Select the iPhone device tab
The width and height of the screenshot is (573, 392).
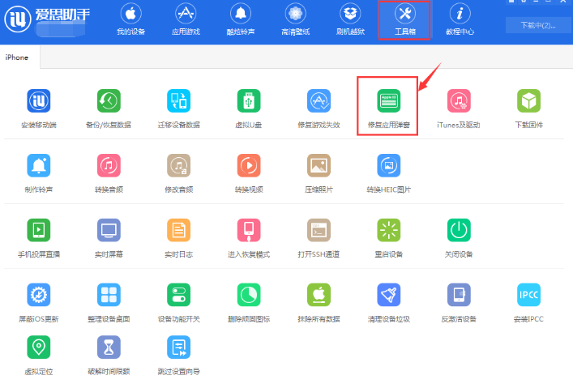(18, 57)
